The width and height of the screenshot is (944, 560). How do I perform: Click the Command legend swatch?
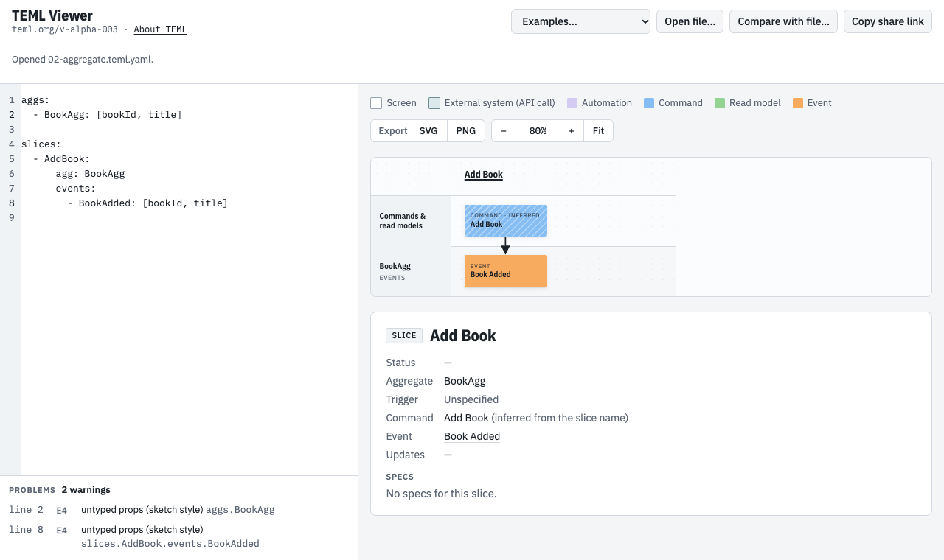[x=649, y=103]
